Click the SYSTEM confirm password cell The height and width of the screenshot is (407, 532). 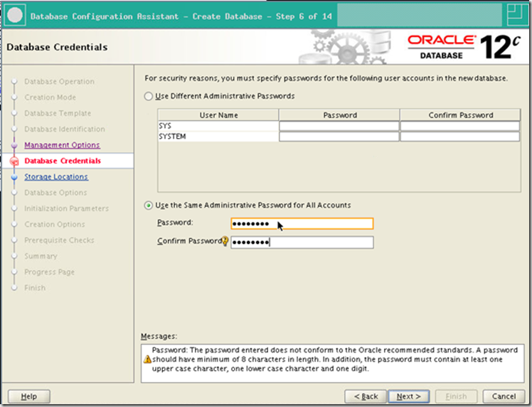tap(460, 137)
